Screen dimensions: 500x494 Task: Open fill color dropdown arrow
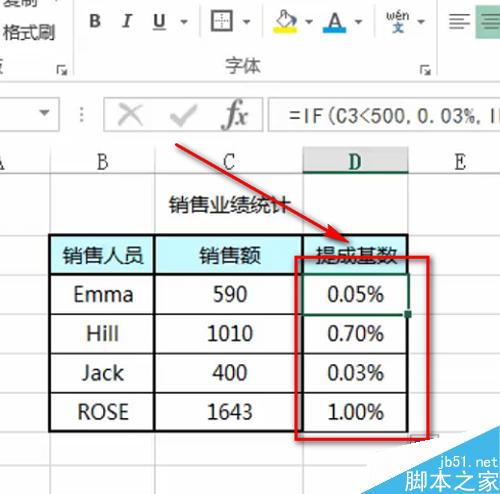pyautogui.click(x=309, y=22)
